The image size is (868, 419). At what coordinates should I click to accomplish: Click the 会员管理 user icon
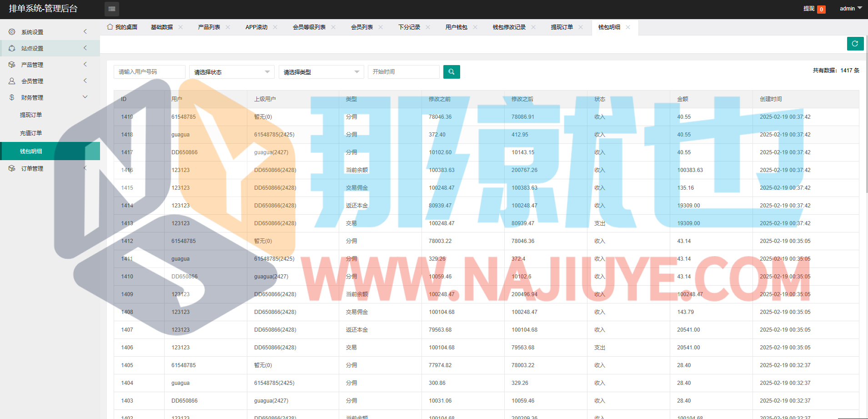tap(12, 81)
